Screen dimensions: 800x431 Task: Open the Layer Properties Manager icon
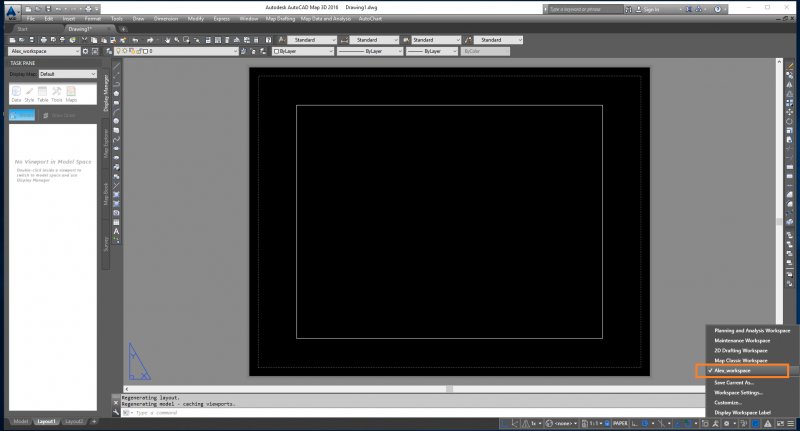[109, 51]
